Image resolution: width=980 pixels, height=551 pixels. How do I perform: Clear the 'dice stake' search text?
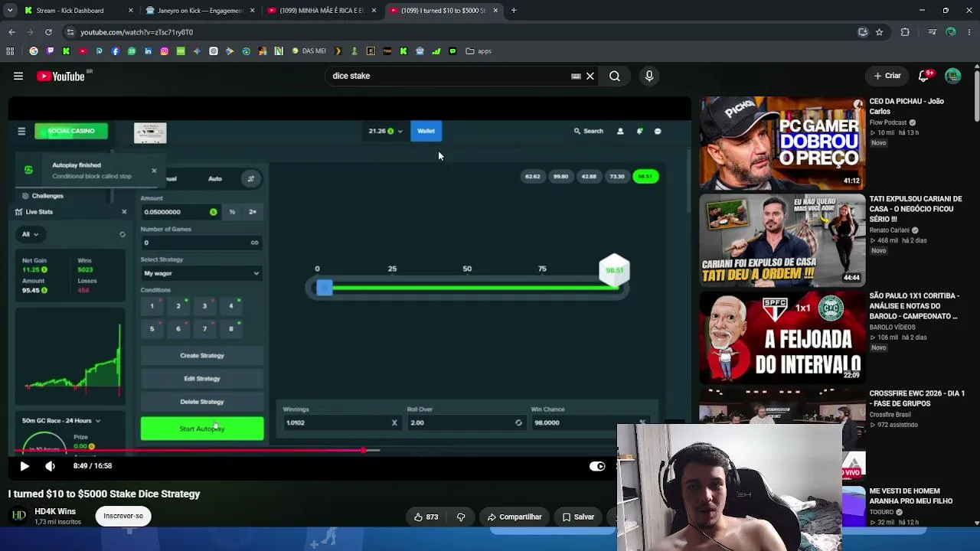pos(590,76)
